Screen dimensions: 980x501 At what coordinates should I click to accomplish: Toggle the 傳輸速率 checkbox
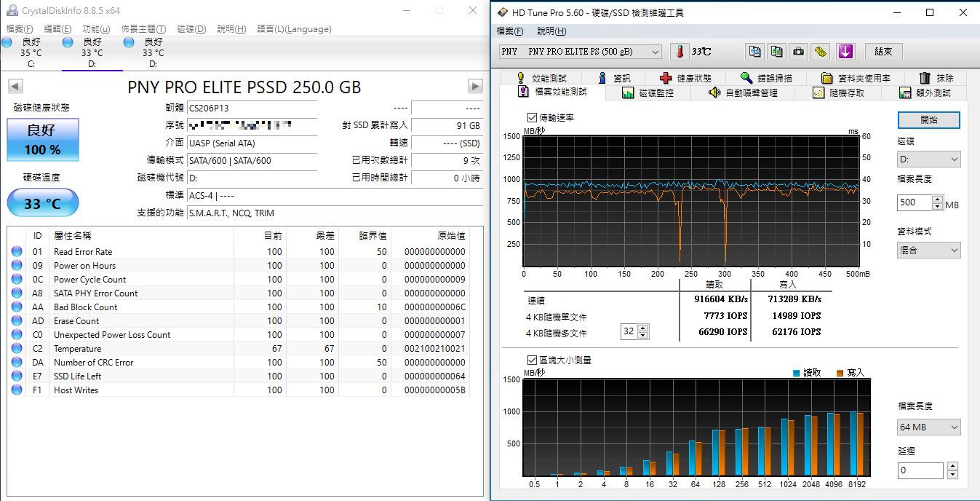[532, 117]
